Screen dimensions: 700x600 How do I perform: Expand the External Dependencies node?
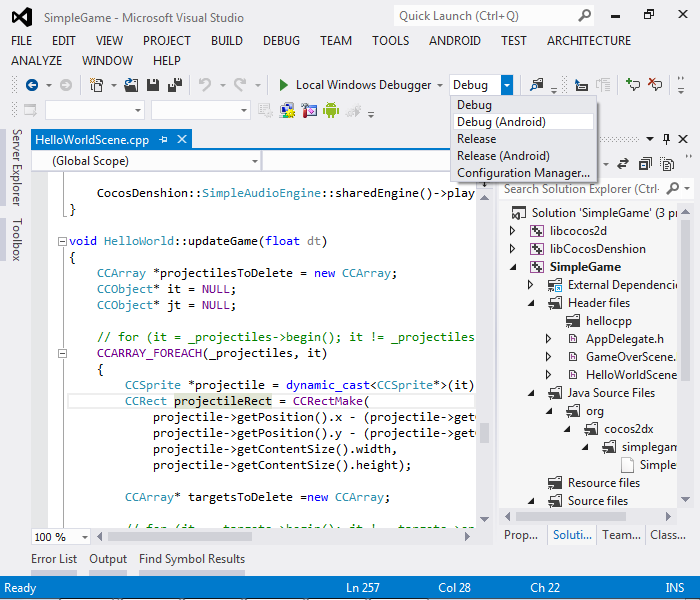(x=530, y=285)
